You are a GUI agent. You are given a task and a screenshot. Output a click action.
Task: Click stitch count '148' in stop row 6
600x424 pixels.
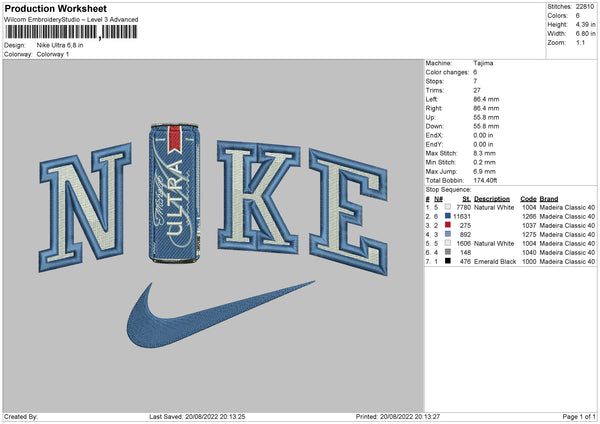465,252
